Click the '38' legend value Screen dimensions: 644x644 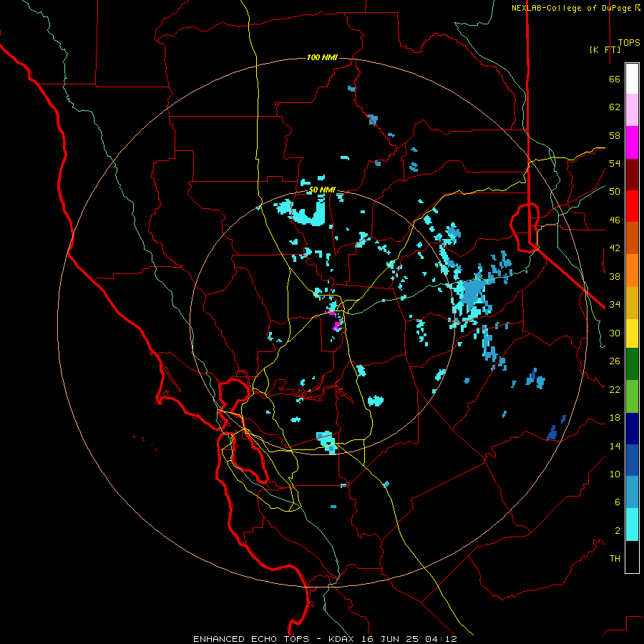pyautogui.click(x=615, y=276)
